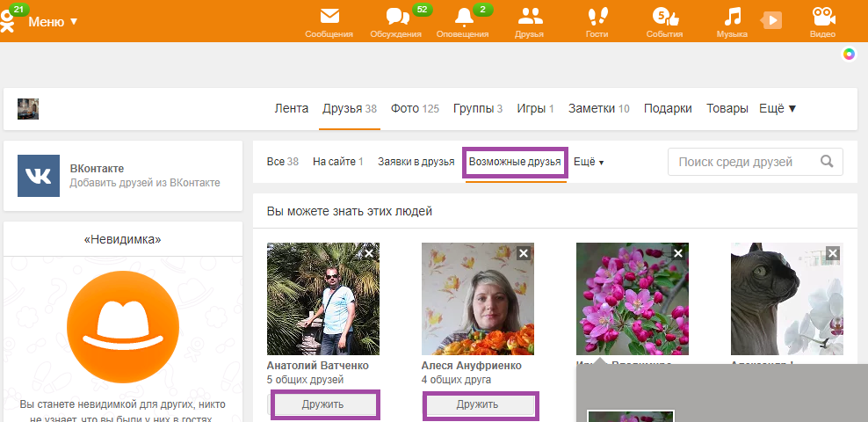Open the Группы 3 tab
Image resolution: width=868 pixels, height=422 pixels.
click(x=478, y=108)
